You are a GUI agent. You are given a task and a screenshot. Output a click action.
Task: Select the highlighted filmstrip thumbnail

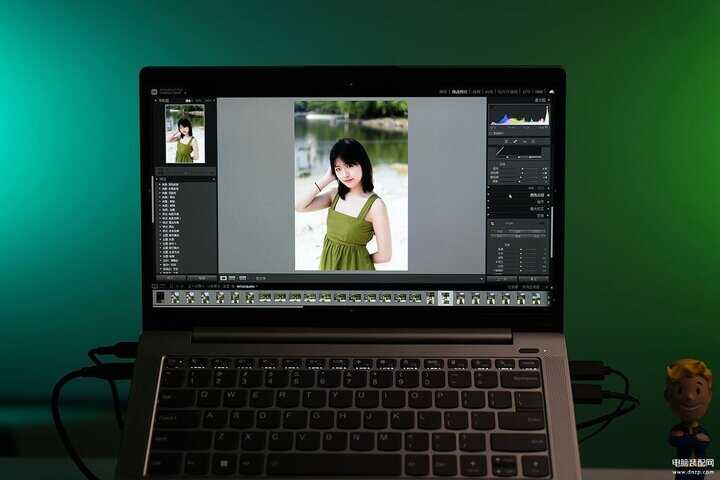pos(445,298)
